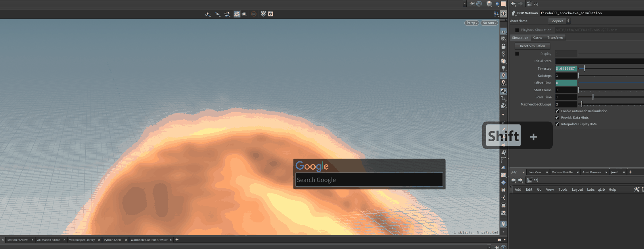Open the Layout menu in network editor
This screenshot has height=249, width=644.
click(x=577, y=190)
